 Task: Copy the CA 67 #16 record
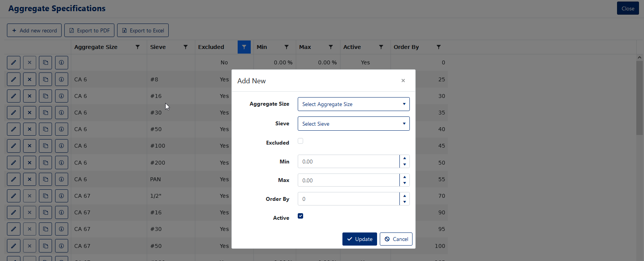pos(45,212)
